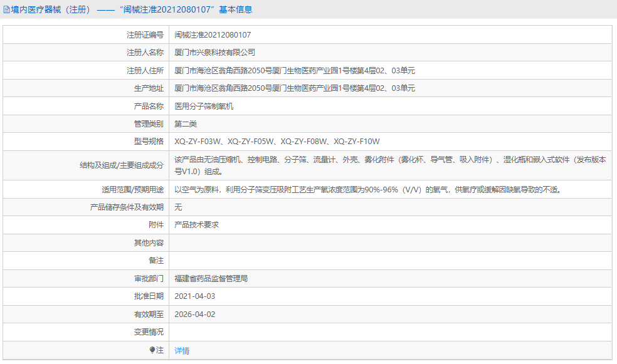Click the 产品储存条件及有效期 label

[127, 207]
